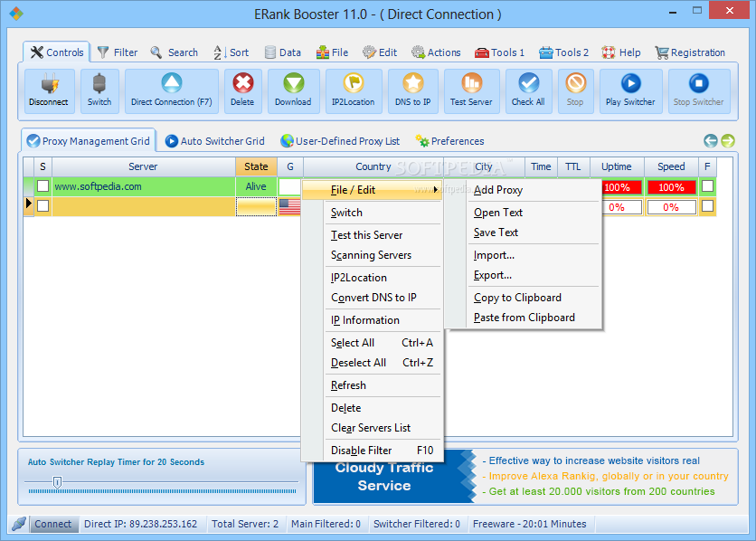
Task: Toggle F checkbox in second row
Action: (x=707, y=206)
